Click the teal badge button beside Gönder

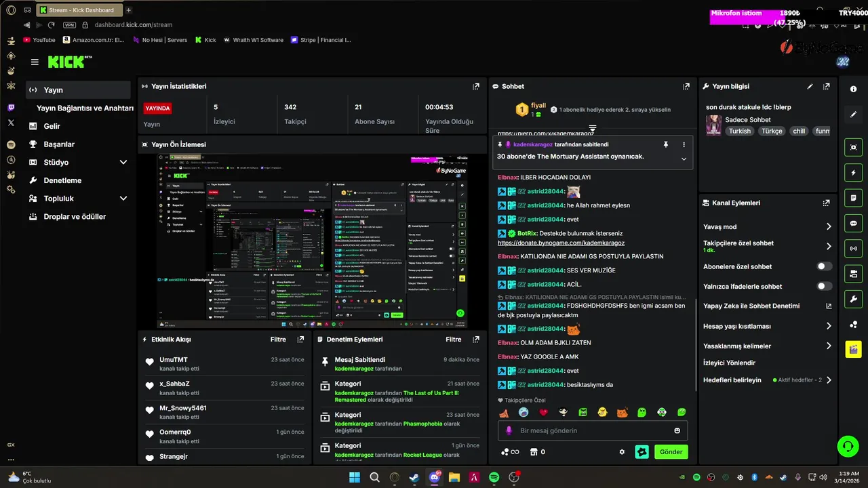pos(642,451)
